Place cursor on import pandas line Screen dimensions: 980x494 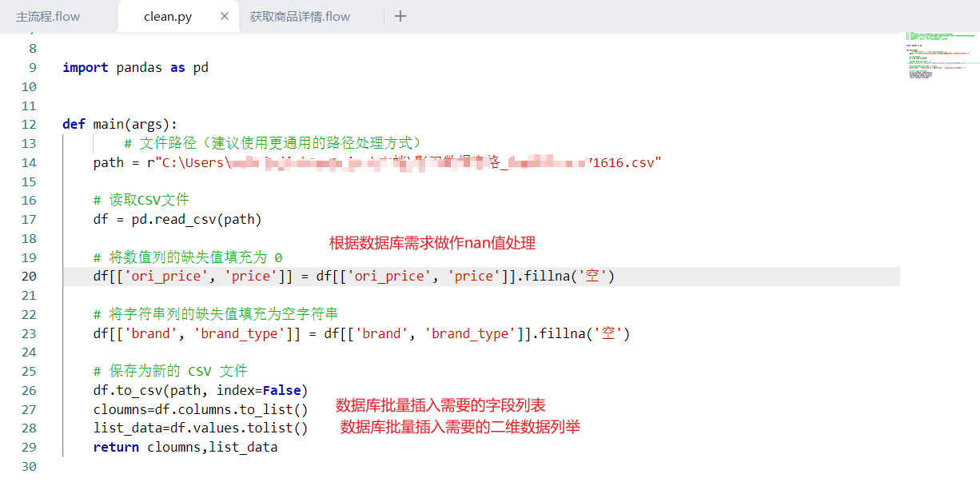(x=136, y=68)
